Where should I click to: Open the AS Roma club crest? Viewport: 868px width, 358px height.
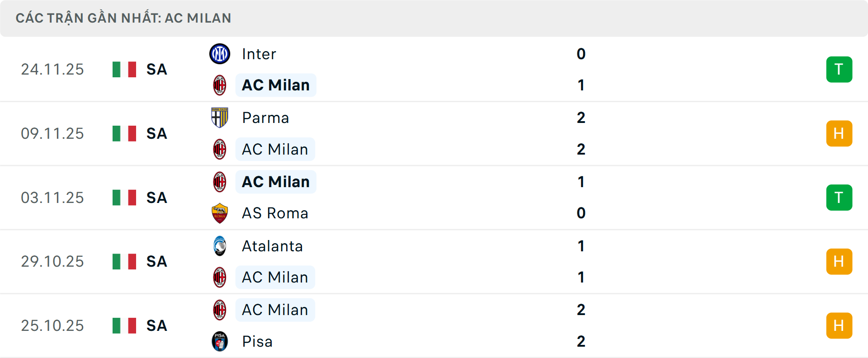click(220, 213)
